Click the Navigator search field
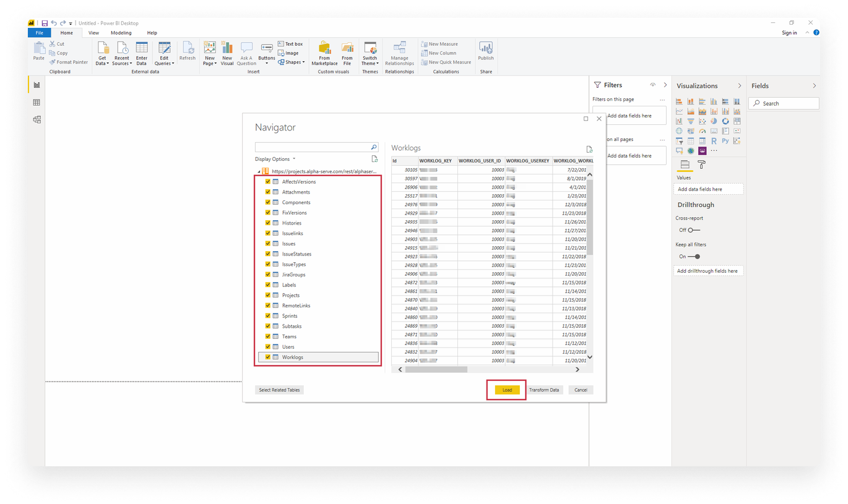This screenshot has height=504, width=848. tap(316, 147)
